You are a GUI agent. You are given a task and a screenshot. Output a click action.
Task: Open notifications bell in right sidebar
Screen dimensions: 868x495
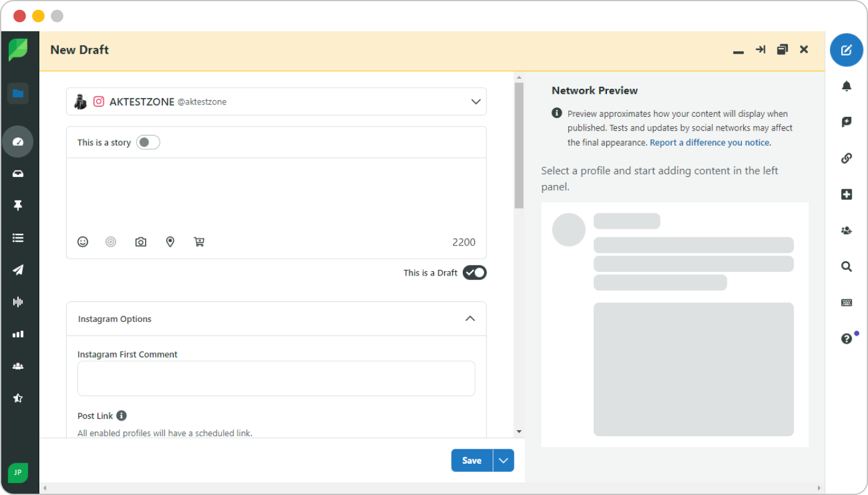pos(846,86)
